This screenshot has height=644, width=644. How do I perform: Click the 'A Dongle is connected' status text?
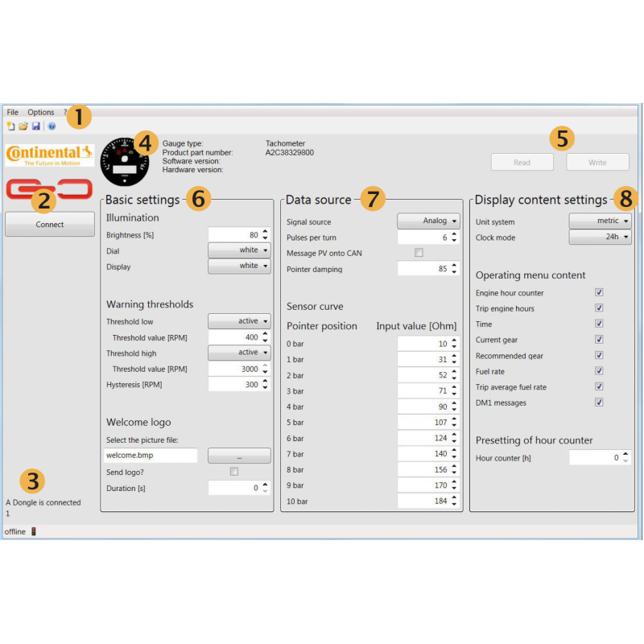(x=43, y=502)
